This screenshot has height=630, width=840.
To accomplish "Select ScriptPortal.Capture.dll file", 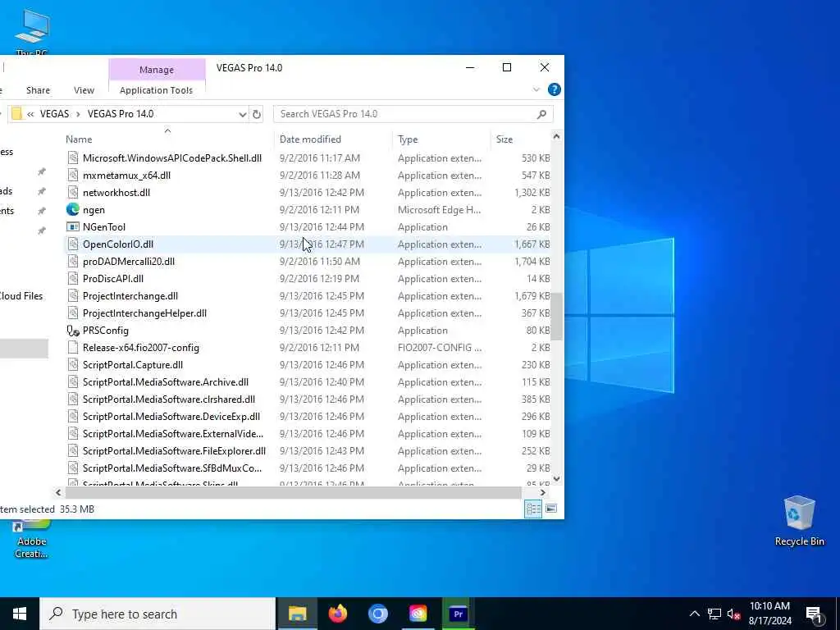I will (133, 365).
